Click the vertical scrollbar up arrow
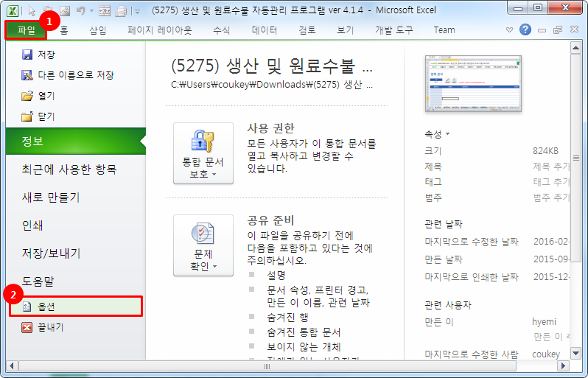The height and width of the screenshot is (378, 588). pos(575,48)
